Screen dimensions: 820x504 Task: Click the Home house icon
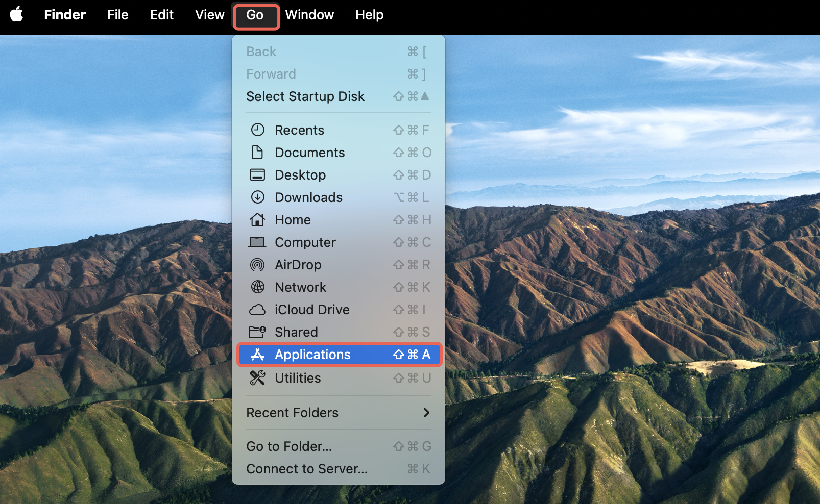(x=257, y=219)
